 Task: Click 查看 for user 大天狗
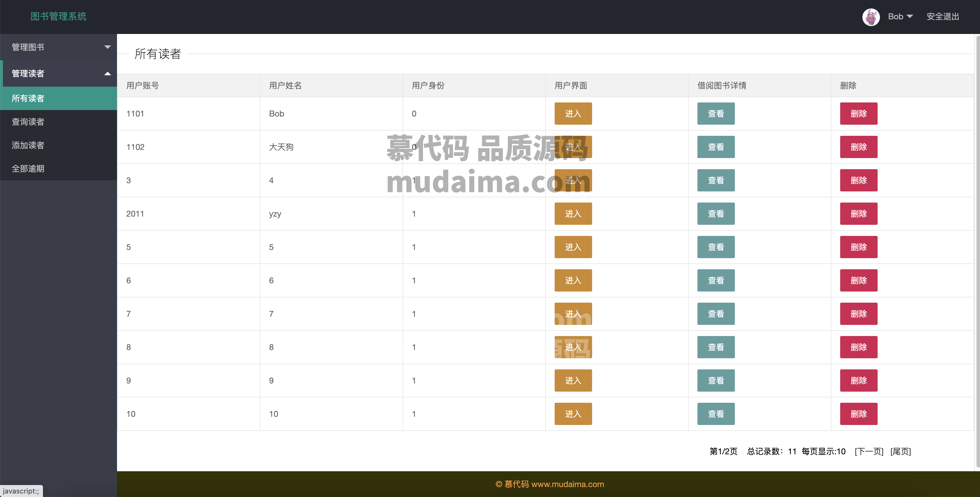click(x=716, y=147)
